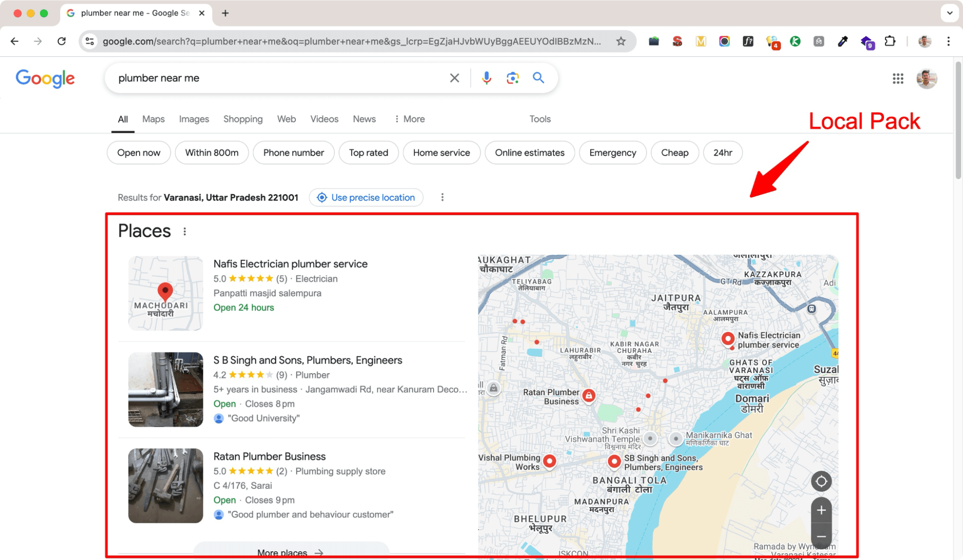Go back to the previous page
This screenshot has width=963, height=560.
(x=14, y=41)
